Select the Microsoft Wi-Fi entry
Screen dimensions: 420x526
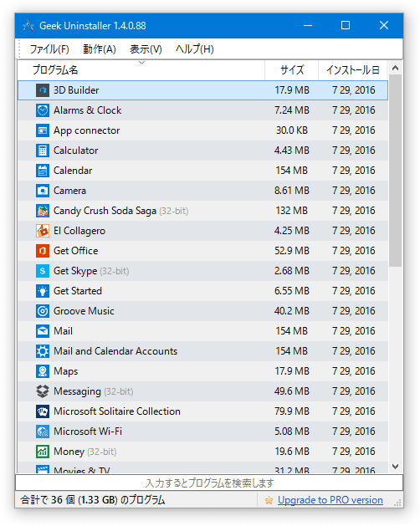click(88, 432)
